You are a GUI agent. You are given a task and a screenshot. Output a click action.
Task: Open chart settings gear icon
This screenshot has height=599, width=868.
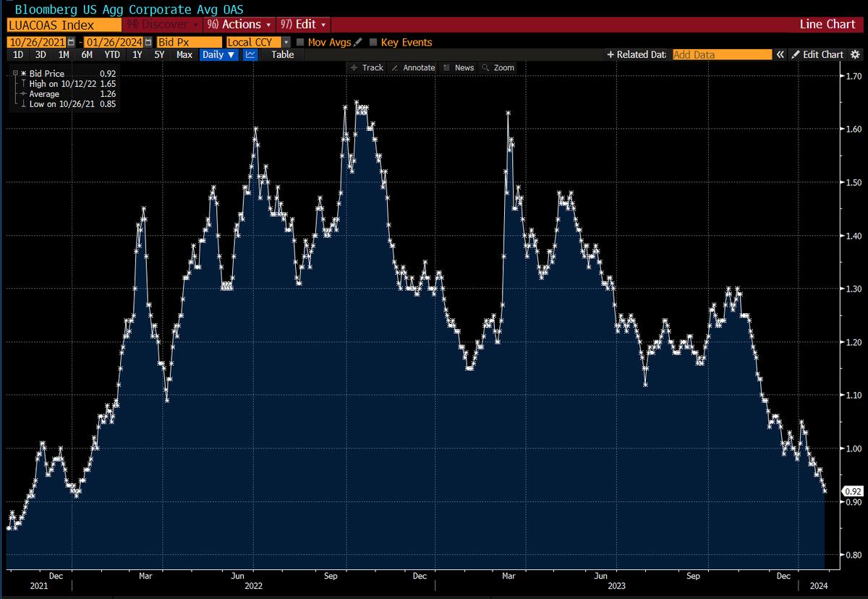[x=855, y=54]
